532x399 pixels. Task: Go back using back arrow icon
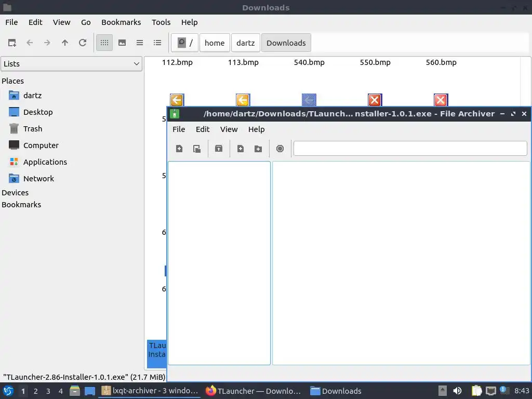[30, 43]
